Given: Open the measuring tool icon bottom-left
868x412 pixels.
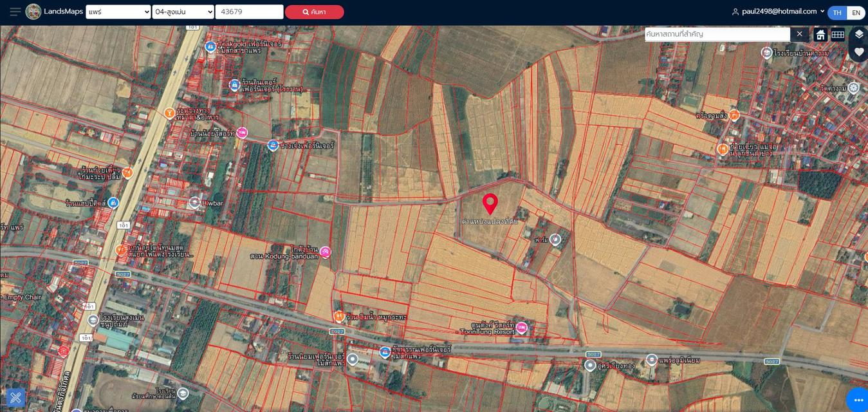Looking at the screenshot, I should (x=15, y=397).
